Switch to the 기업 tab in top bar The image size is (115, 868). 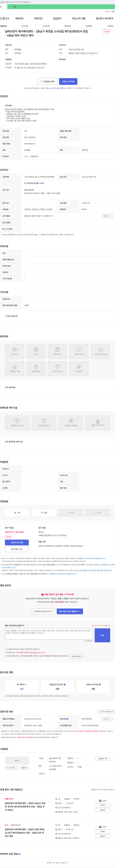coord(14,7)
